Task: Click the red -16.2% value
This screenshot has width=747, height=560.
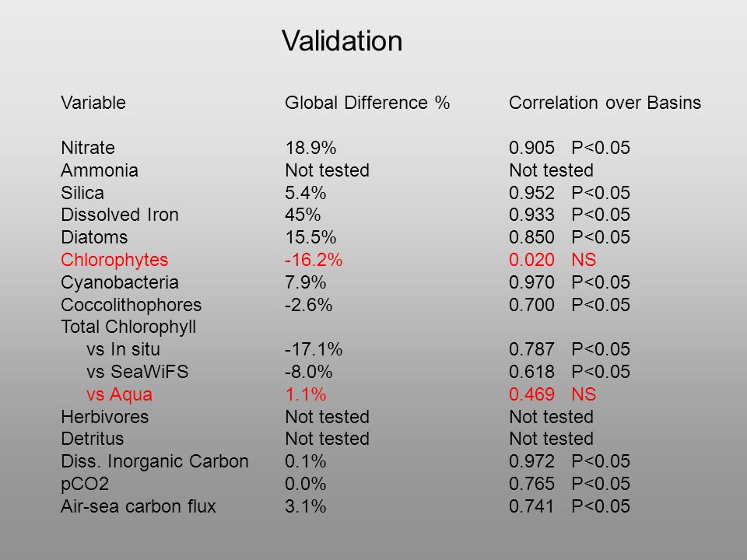Action: (x=314, y=260)
